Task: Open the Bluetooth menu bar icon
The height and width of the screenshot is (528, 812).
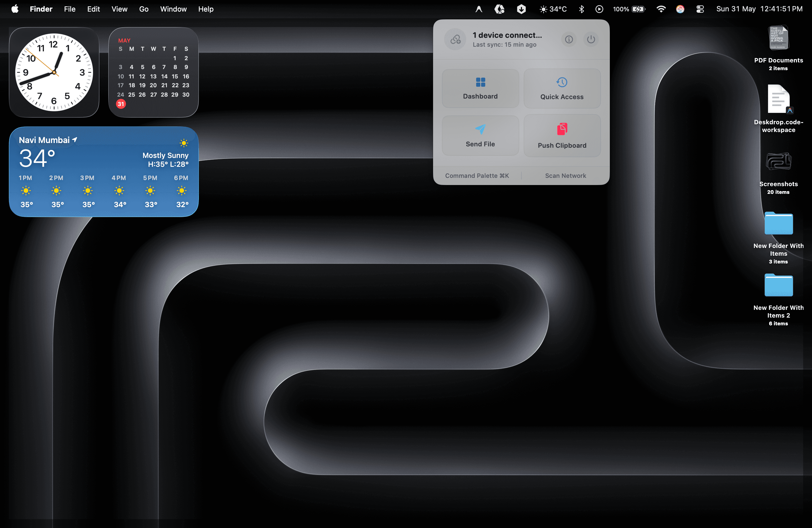Action: point(581,9)
